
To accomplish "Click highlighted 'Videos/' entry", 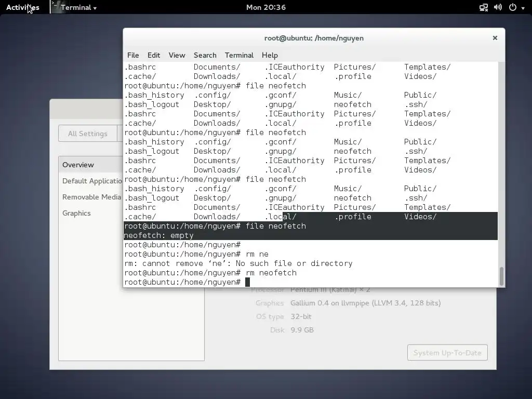I will tap(420, 217).
